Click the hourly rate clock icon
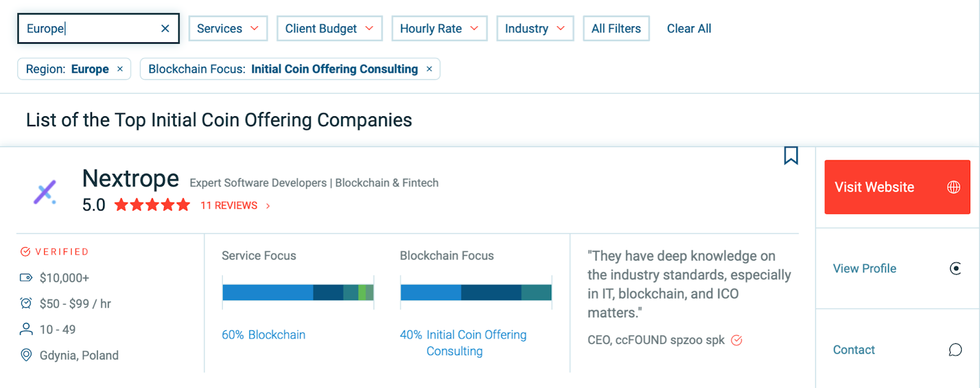 [x=26, y=303]
